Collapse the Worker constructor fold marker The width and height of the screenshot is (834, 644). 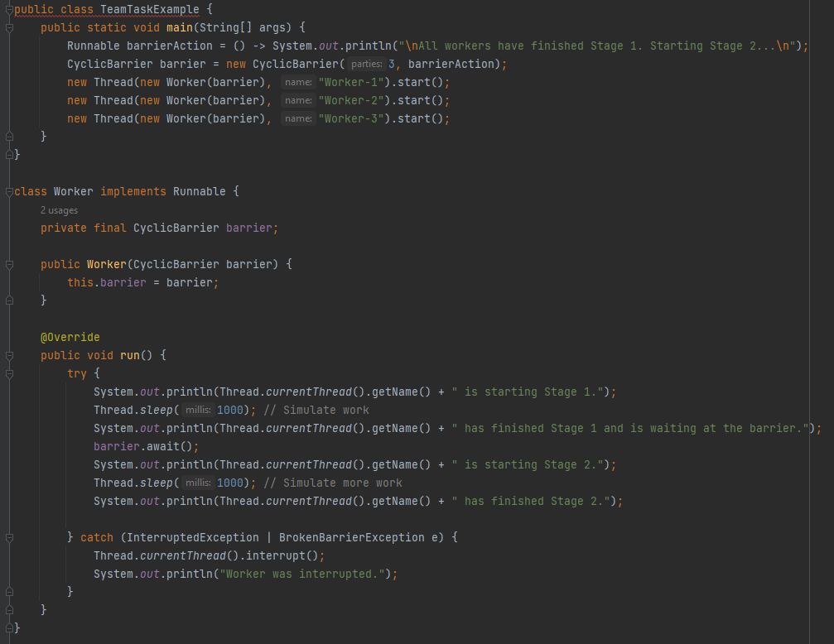coord(9,265)
